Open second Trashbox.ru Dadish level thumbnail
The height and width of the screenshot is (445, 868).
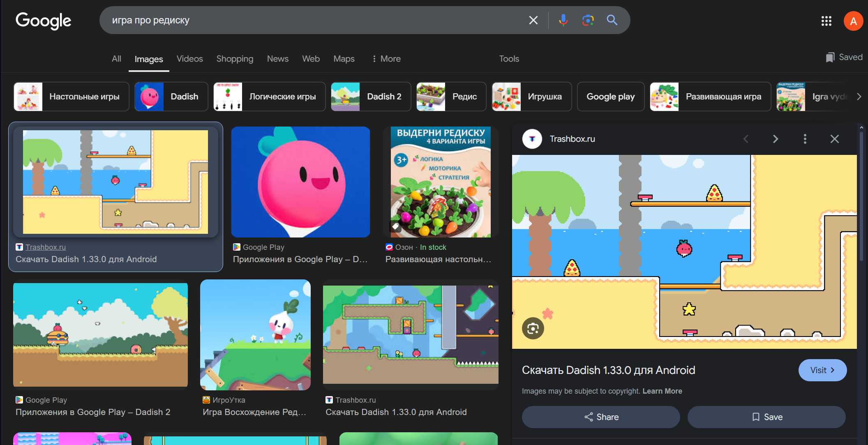[411, 335]
